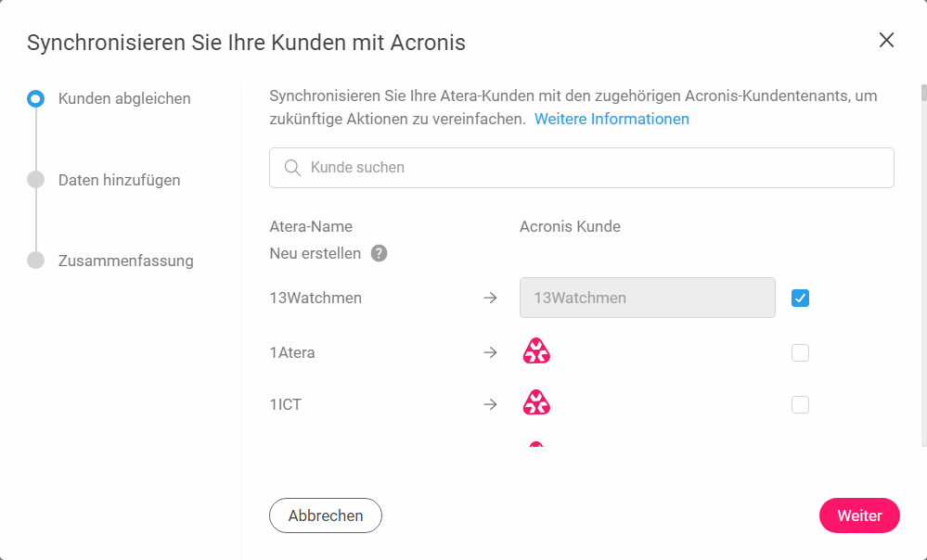Click the arrow icon next to 1Atera
This screenshot has height=560, width=927.
pyautogui.click(x=490, y=352)
